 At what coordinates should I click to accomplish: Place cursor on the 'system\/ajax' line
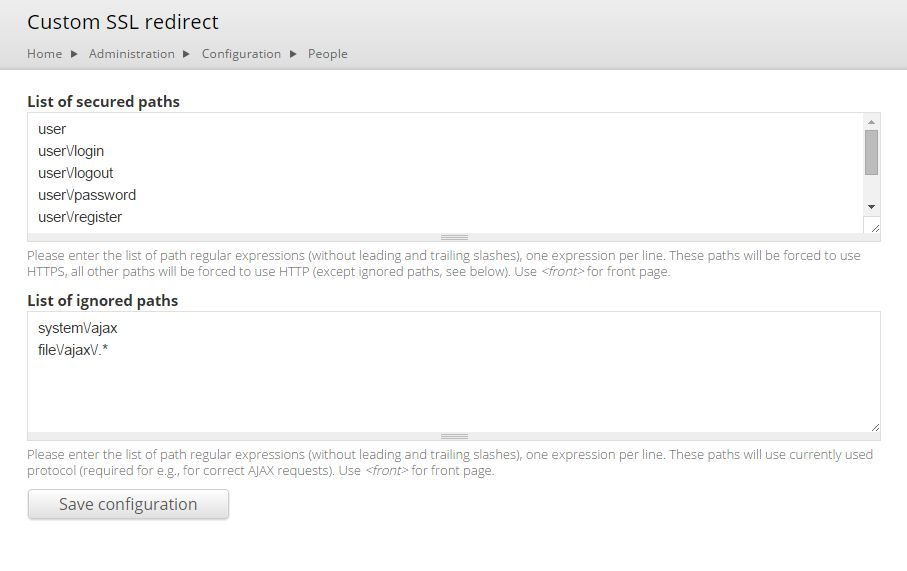click(x=78, y=328)
